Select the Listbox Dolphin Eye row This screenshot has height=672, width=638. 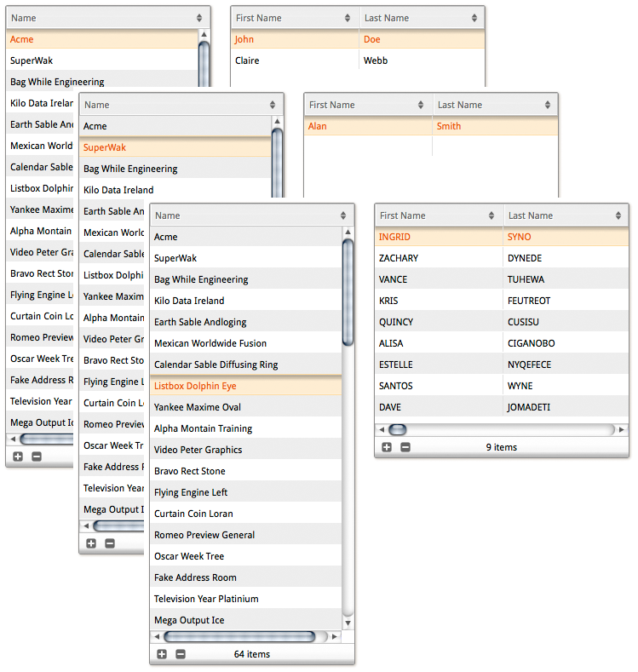coord(245,386)
